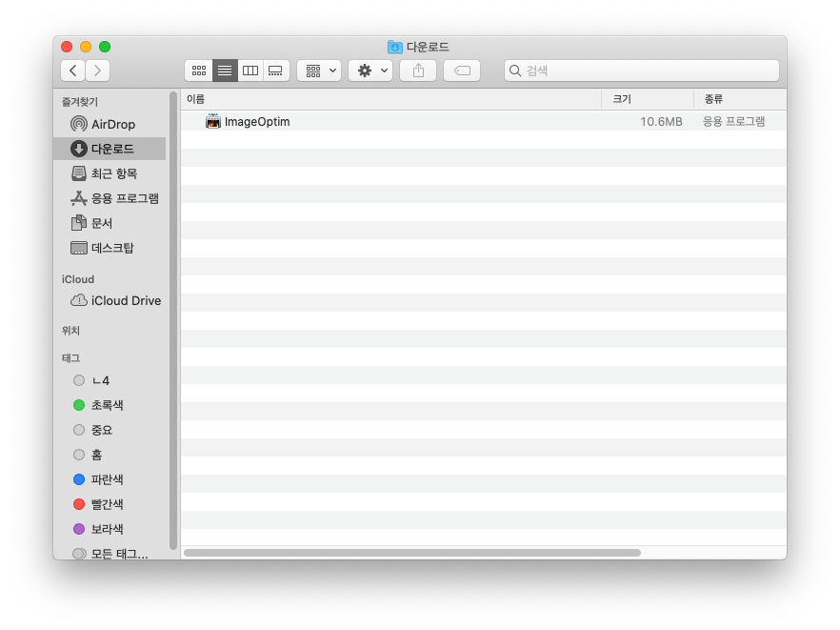Screen dimensions: 840x630
Task: Select the purple 보라색 tag
Action: [110, 529]
